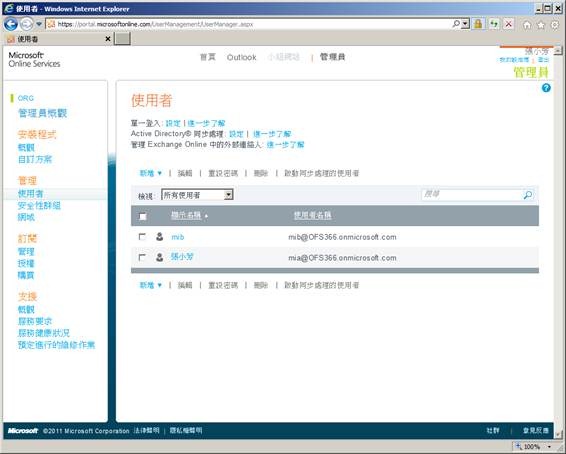Tick the select-all checkbox in the table header
The image size is (566, 454).
click(143, 216)
